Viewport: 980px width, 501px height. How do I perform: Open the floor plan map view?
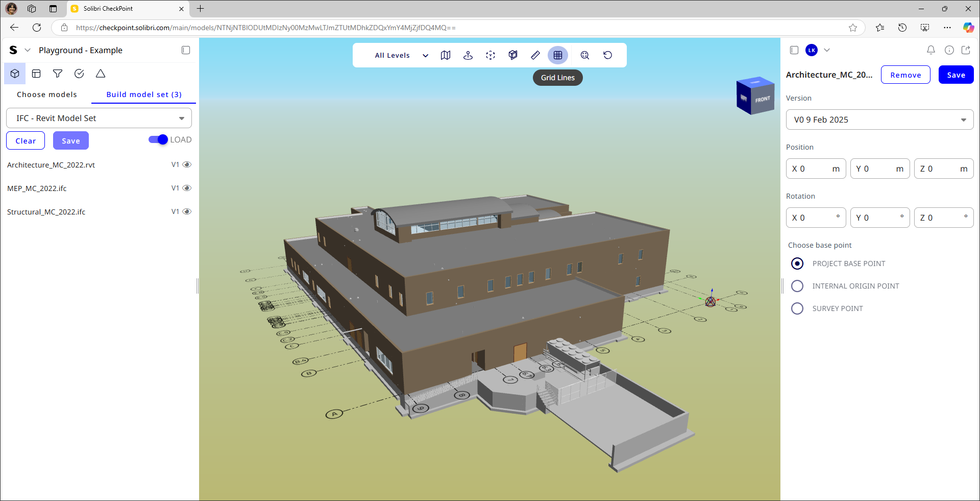click(x=446, y=55)
